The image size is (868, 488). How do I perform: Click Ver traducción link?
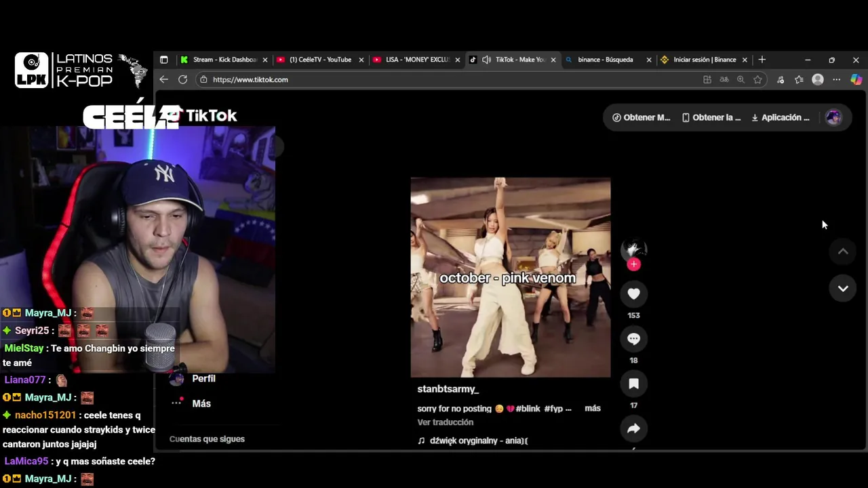point(445,422)
